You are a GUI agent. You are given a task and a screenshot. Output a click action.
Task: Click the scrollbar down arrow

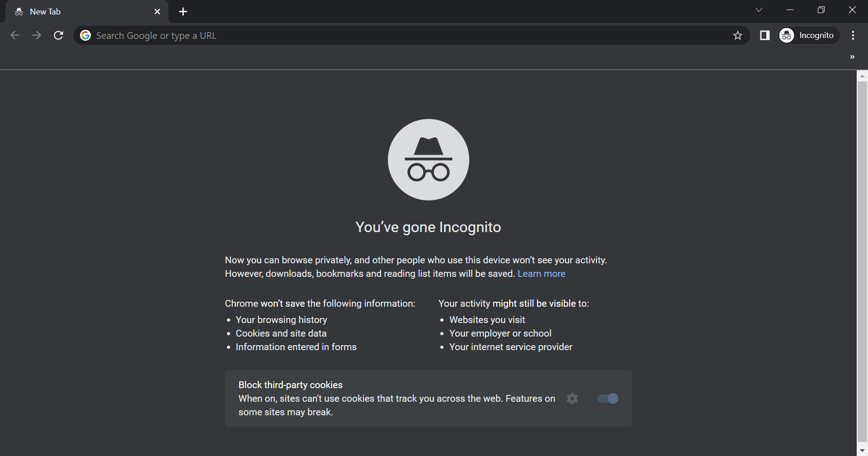click(862, 451)
